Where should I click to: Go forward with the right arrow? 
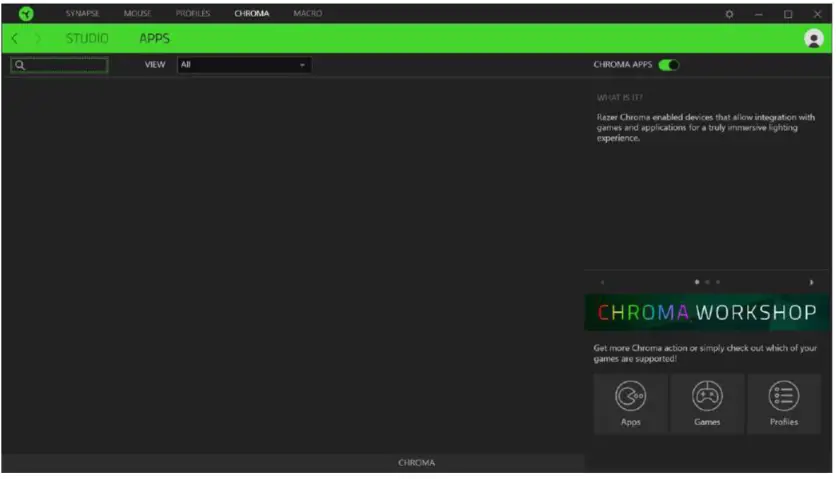(x=38, y=39)
